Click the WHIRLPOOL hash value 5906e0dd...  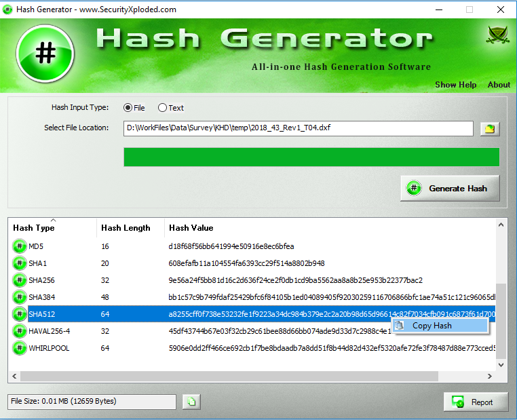point(332,348)
